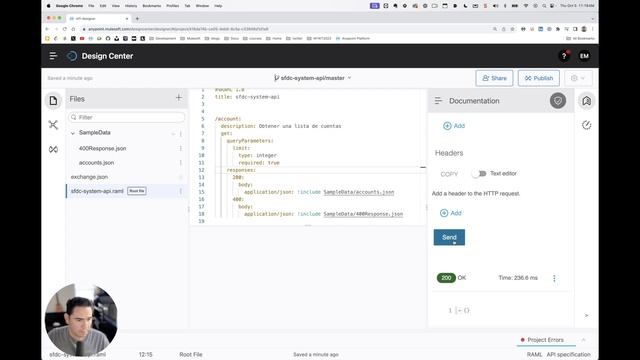The height and width of the screenshot is (360, 640).
Task: Click the description line in the editor
Action: [x=281, y=126]
